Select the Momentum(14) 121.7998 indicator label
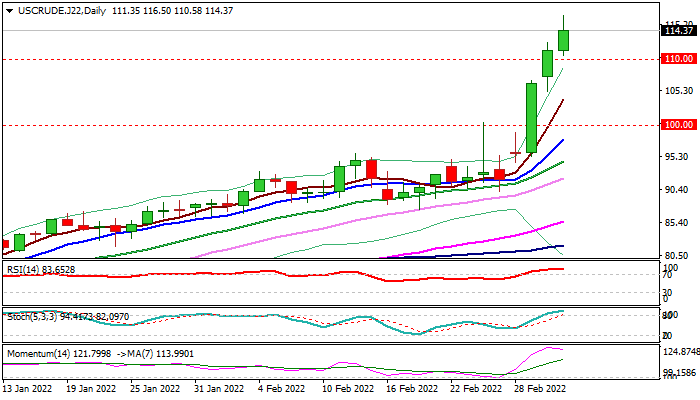700x400 pixels. [x=59, y=354]
